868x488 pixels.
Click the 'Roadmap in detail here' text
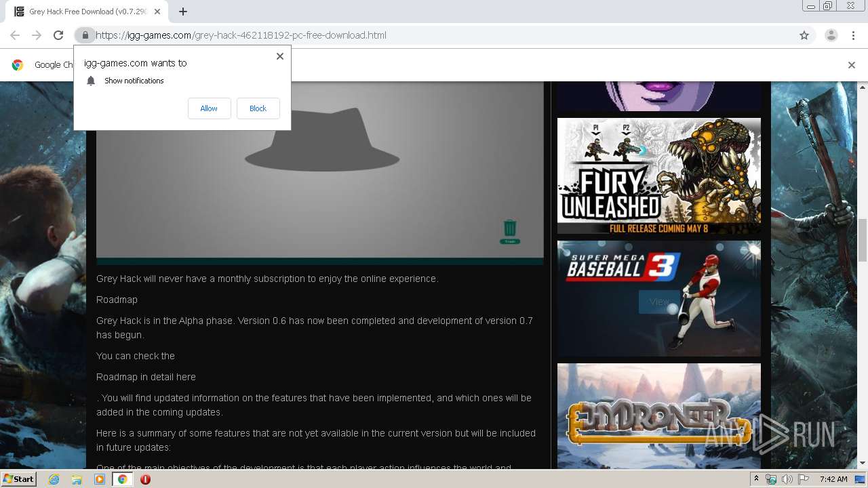(146, 377)
